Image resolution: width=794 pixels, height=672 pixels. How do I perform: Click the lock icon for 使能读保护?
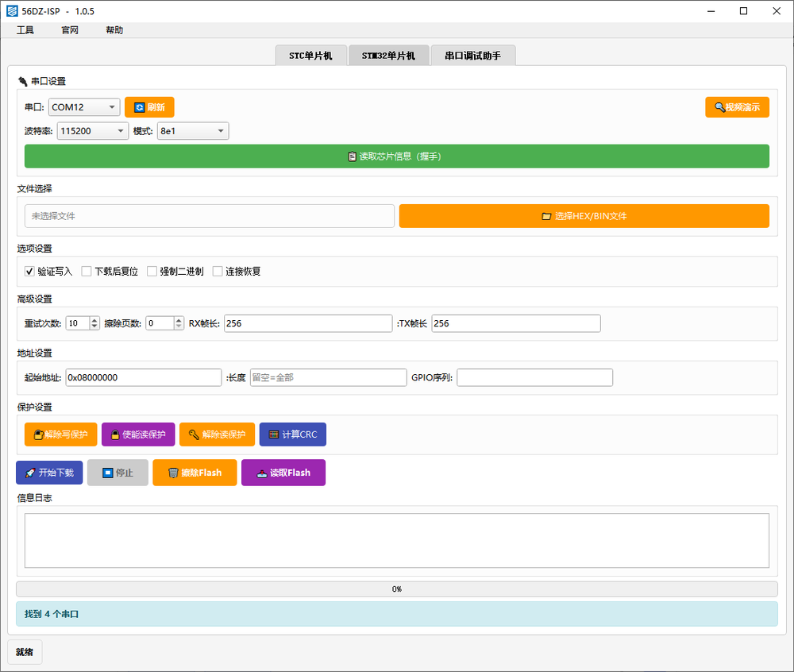[x=115, y=434]
